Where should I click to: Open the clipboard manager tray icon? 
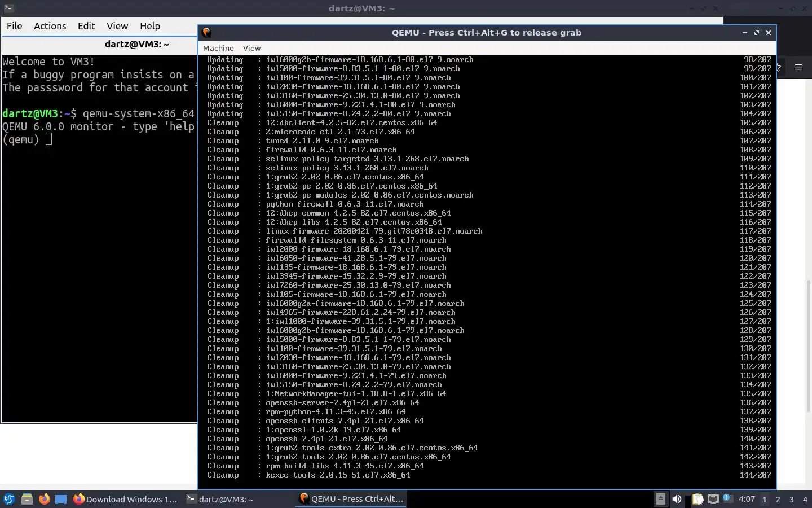698,499
